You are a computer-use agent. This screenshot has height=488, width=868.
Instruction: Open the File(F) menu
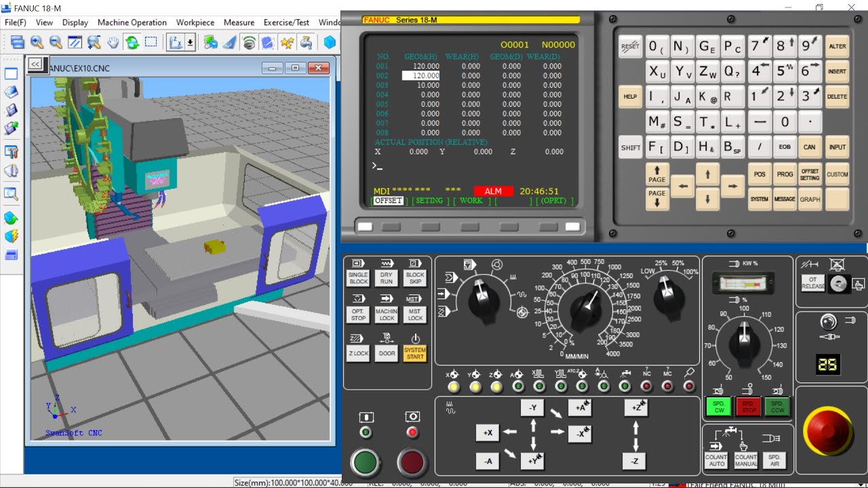point(16,22)
